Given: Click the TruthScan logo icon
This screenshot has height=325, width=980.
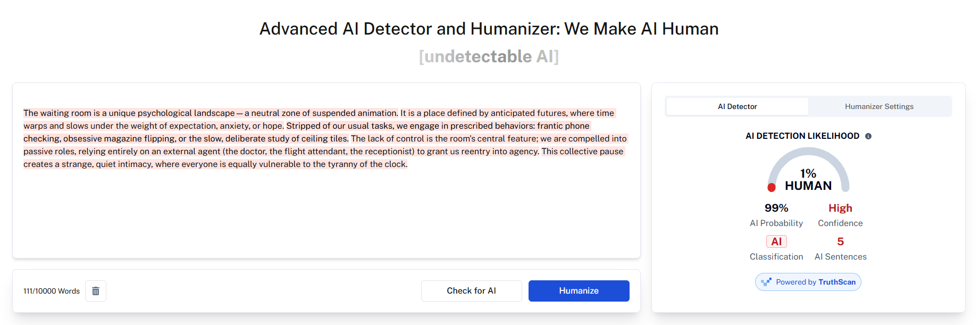Looking at the screenshot, I should (x=766, y=282).
